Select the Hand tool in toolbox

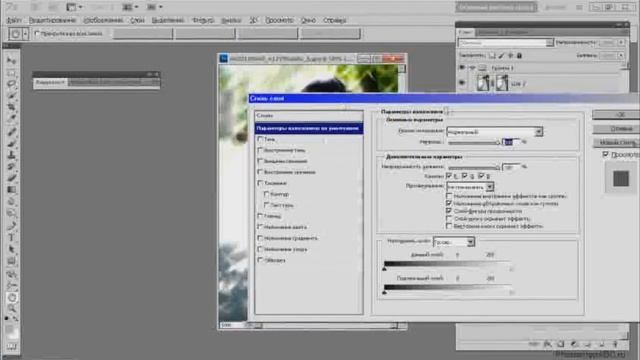[11, 298]
